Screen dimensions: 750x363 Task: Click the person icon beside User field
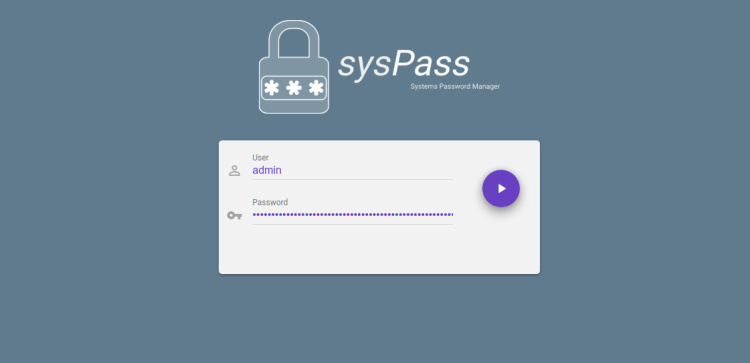pos(234,170)
